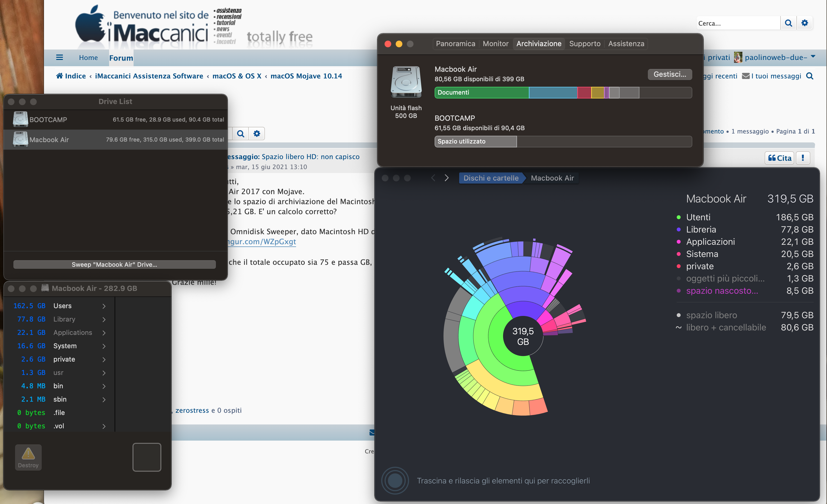827x504 pixels.
Task: Click the Unità flash disk icon
Action: (406, 82)
